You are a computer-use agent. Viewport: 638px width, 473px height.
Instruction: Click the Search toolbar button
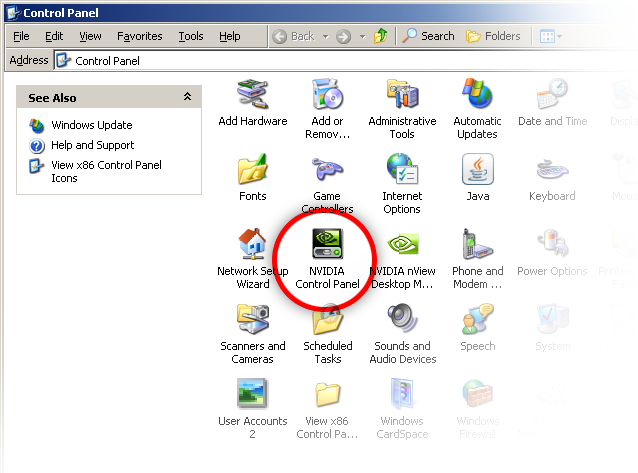click(428, 36)
